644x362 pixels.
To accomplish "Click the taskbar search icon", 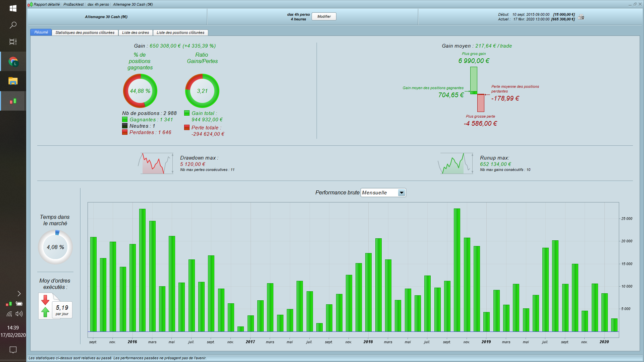I will tap(13, 25).
